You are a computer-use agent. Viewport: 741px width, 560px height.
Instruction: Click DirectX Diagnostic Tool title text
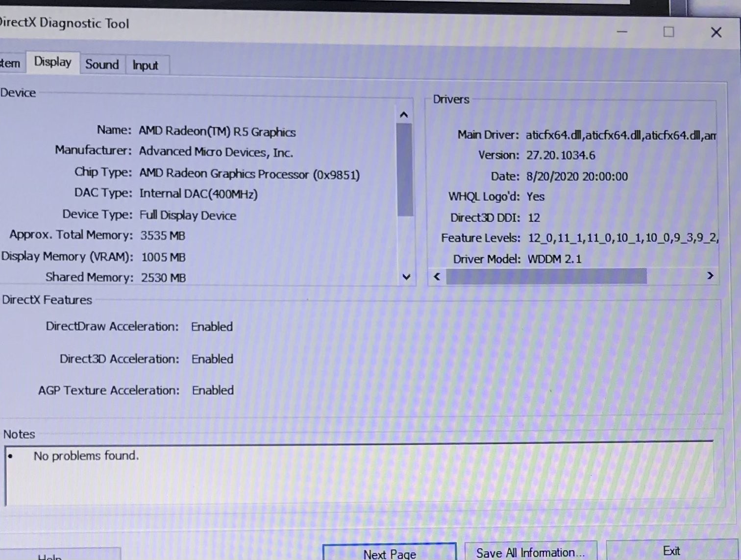pyautogui.click(x=64, y=23)
